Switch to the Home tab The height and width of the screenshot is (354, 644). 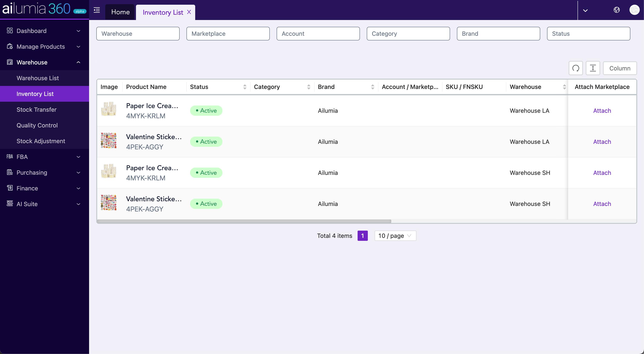(120, 12)
